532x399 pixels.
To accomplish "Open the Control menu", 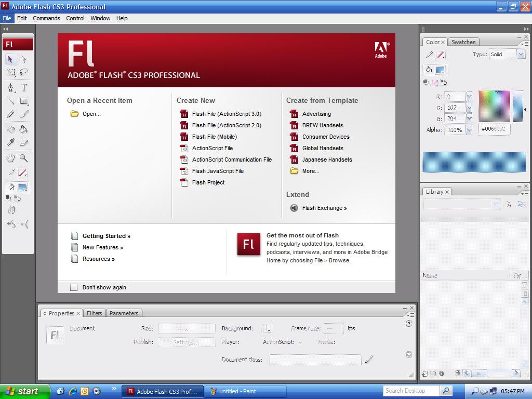I will (75, 18).
